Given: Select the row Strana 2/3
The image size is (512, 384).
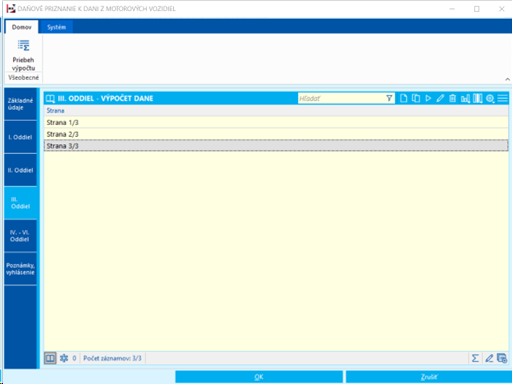Looking at the screenshot, I should (276, 134).
